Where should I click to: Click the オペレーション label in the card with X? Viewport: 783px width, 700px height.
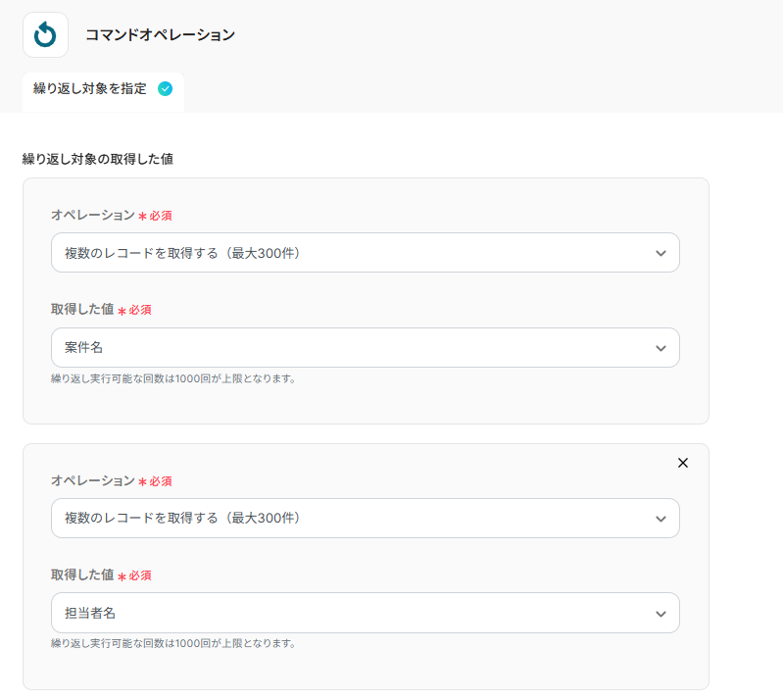(92, 481)
